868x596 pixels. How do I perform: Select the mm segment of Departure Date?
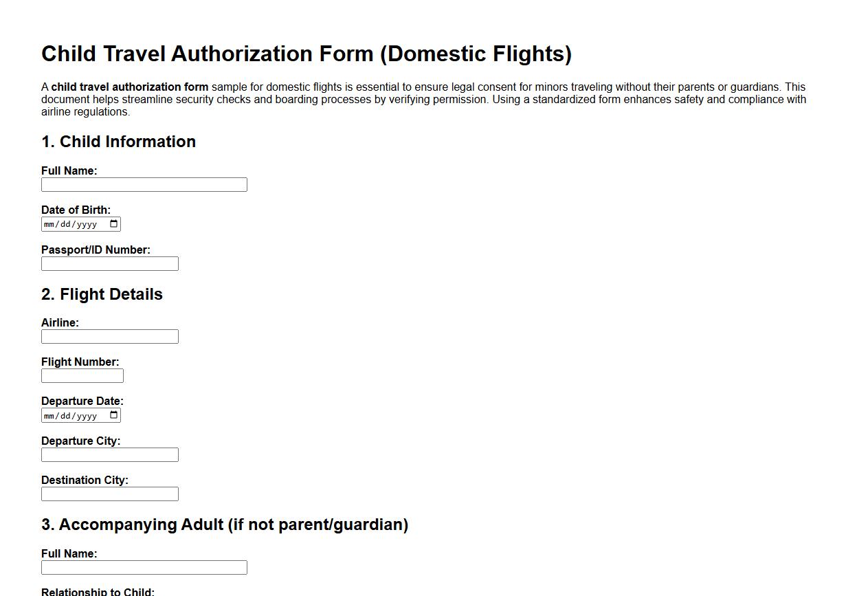[49, 415]
